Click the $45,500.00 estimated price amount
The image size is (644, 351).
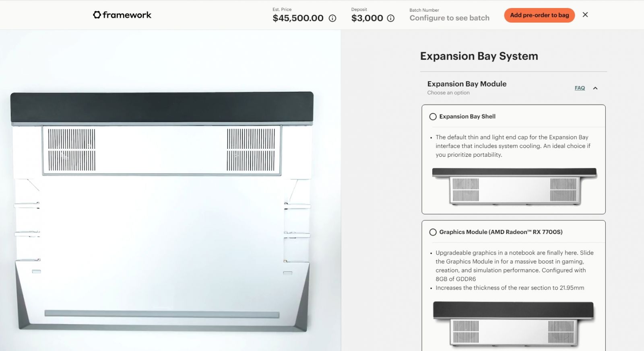[x=298, y=18]
